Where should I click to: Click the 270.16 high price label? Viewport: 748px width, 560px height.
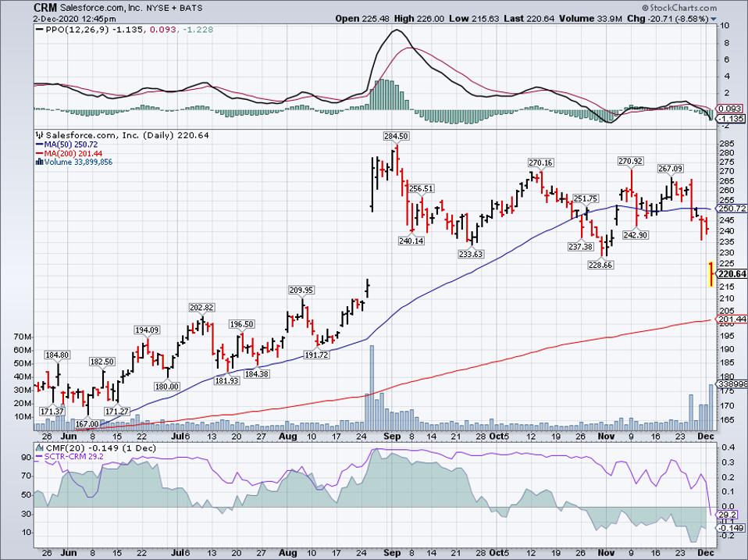(540, 163)
